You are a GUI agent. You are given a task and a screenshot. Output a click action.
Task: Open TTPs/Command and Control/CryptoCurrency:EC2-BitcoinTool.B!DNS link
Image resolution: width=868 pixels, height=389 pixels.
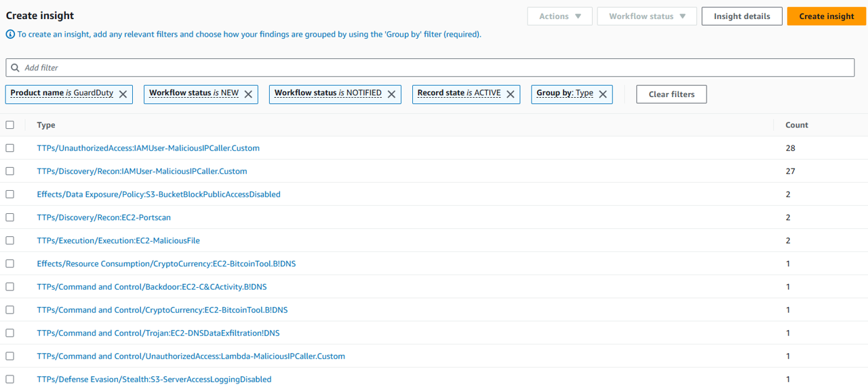[x=162, y=310]
